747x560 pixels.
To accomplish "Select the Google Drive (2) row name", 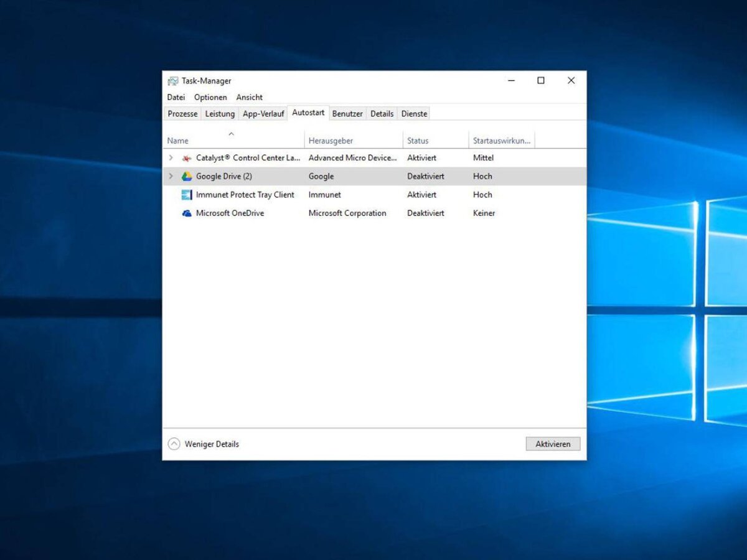I will 224,177.
